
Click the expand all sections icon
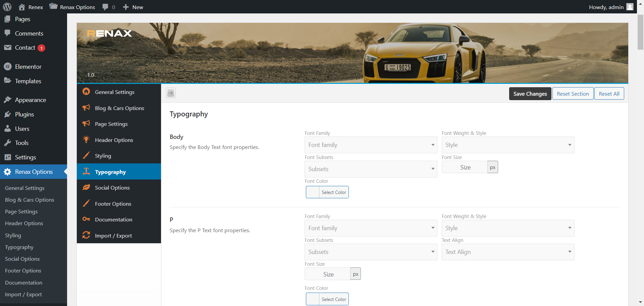pos(171,93)
